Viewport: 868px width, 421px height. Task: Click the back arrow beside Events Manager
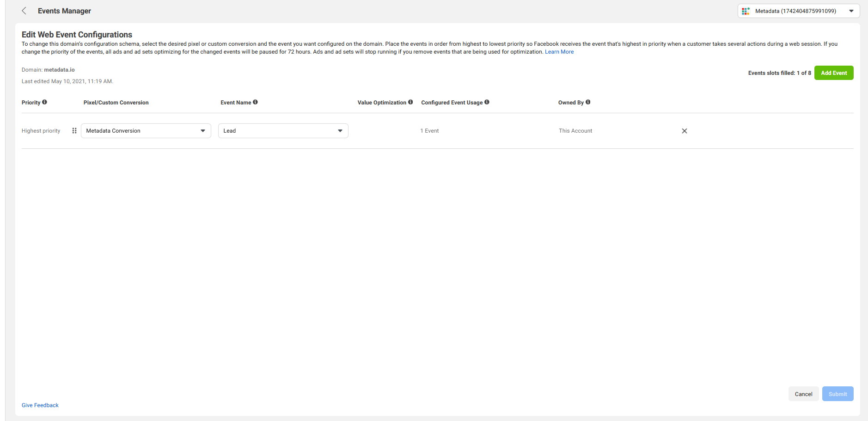pyautogui.click(x=24, y=11)
